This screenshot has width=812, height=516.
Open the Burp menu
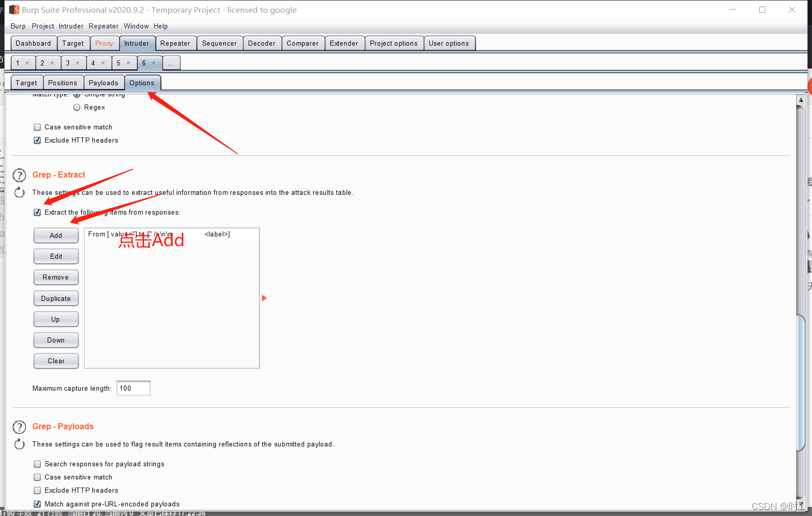18,26
